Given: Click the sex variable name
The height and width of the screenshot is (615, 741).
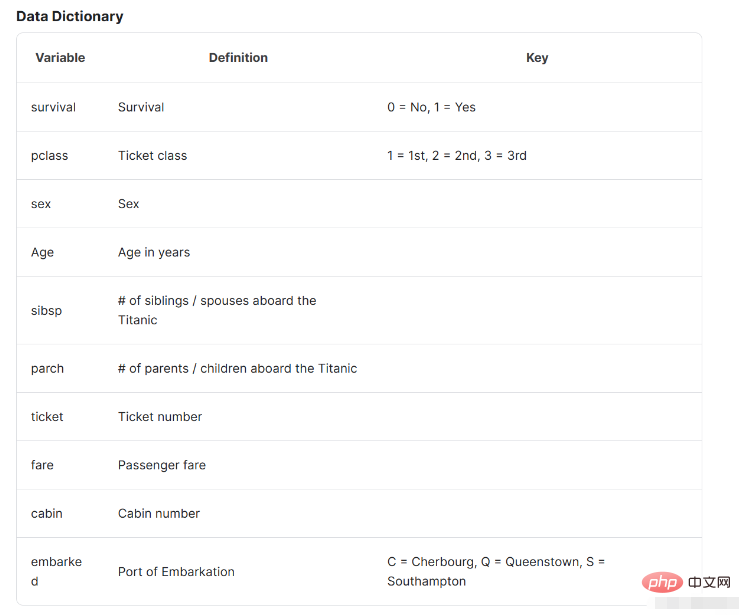Looking at the screenshot, I should [x=41, y=204].
